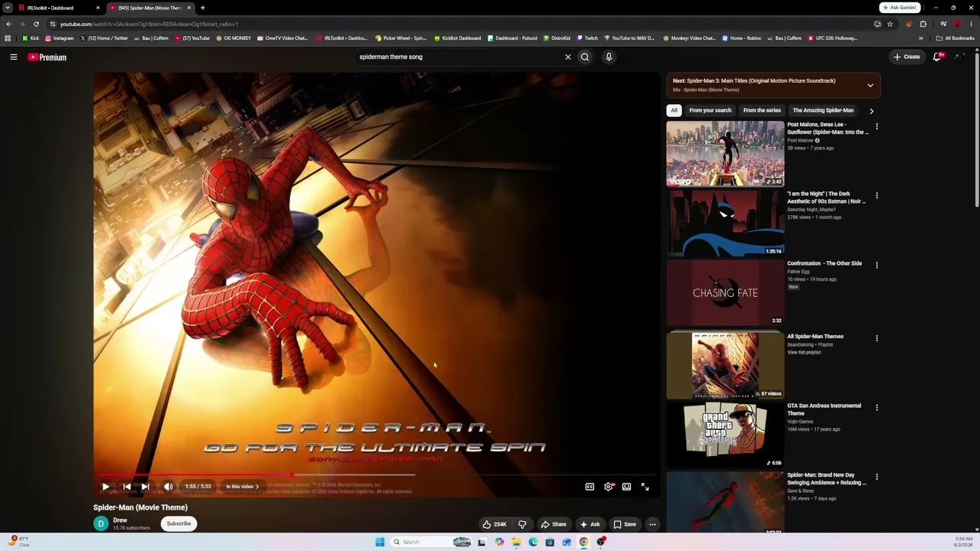The width and height of the screenshot is (980, 551).
Task: Select the From your search chip
Action: 710,110
